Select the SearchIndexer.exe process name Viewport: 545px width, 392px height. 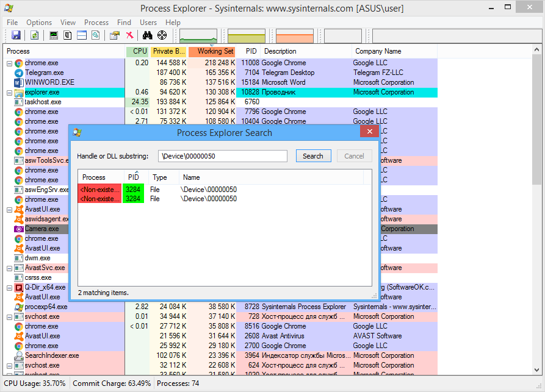coord(52,355)
